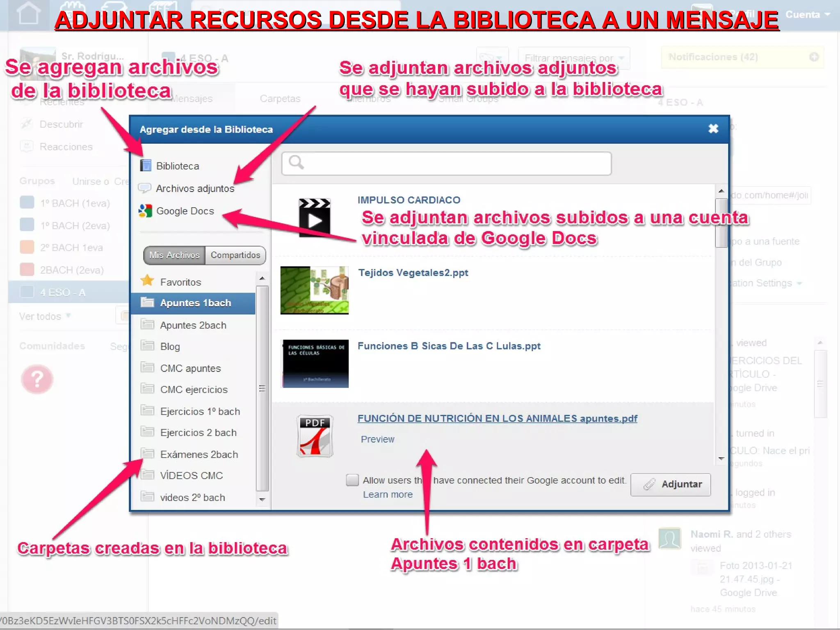Switch to Mis Archivos toggle

coord(174,255)
